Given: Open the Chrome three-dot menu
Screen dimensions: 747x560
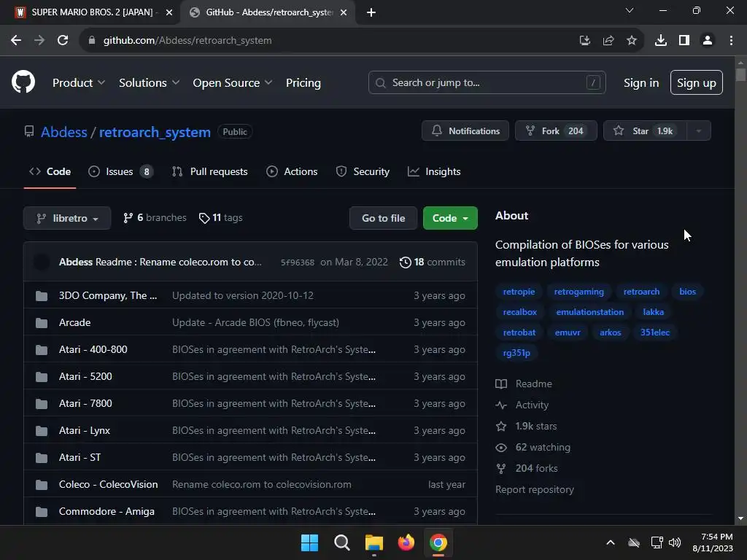Looking at the screenshot, I should click(x=731, y=41).
